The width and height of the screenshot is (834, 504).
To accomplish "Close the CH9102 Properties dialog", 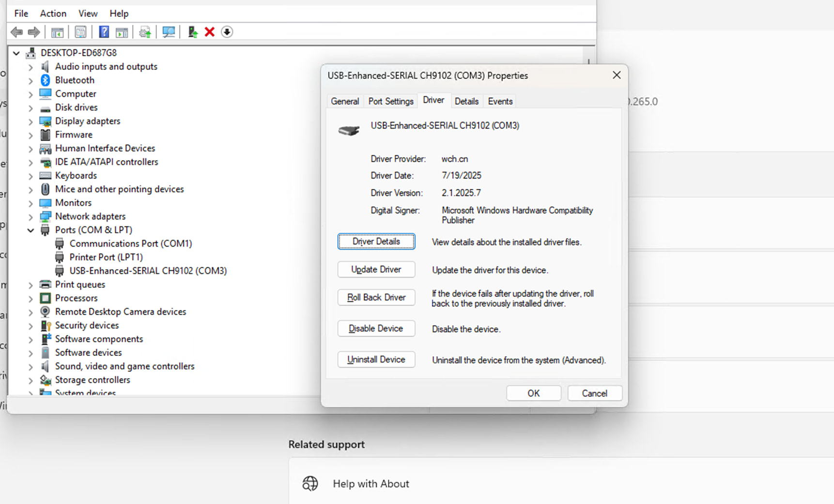I will [616, 75].
